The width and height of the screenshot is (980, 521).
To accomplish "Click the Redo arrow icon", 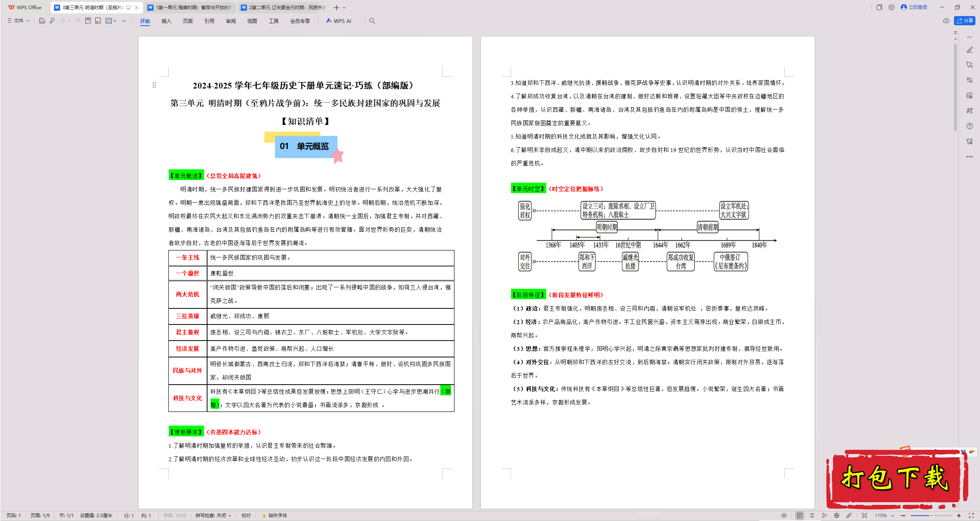I will point(78,21).
